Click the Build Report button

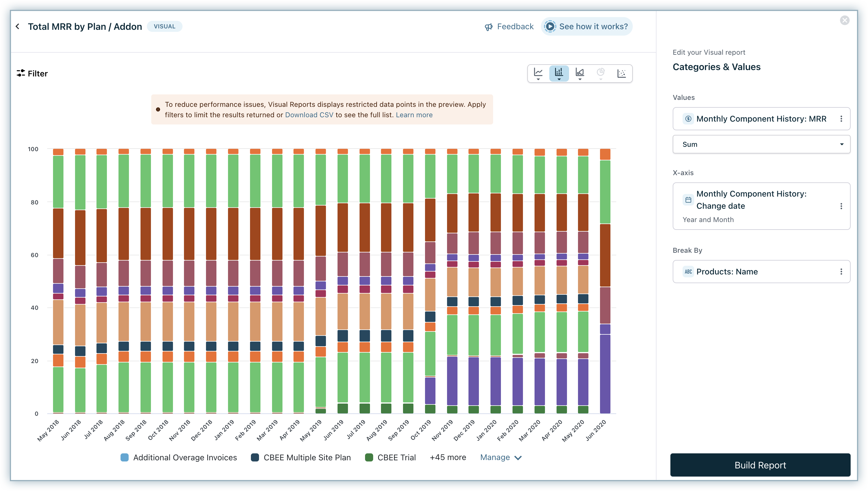point(760,465)
